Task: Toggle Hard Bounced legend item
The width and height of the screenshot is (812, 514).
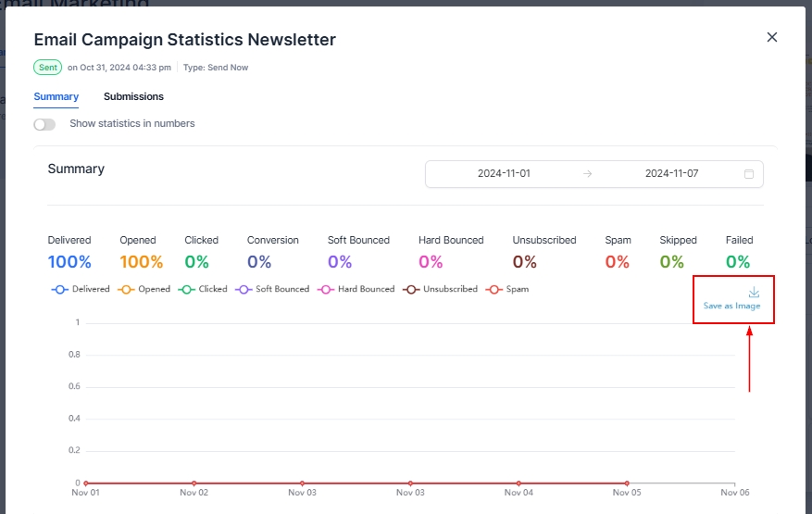Action: 356,289
